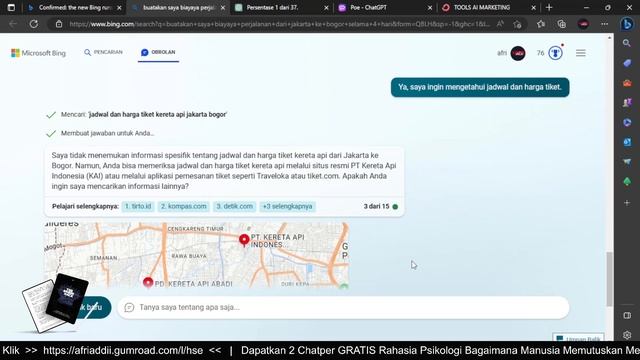The image size is (640, 360).
Task: Click the PD. Kereta Api Abadi map pin
Action: click(x=148, y=282)
